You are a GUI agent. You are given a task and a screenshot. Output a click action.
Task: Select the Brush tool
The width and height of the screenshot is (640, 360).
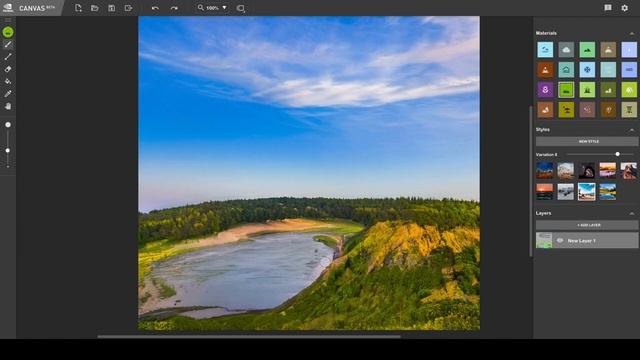coord(8,44)
